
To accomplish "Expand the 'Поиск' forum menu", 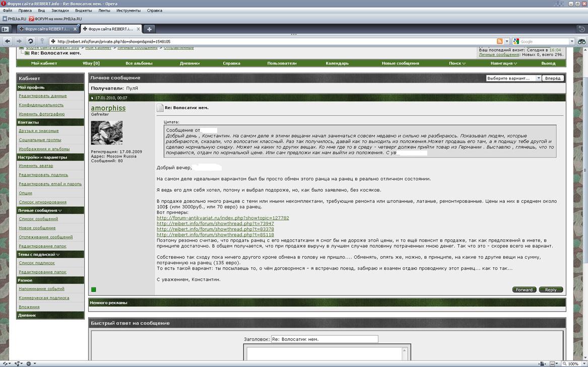I will (x=457, y=63).
